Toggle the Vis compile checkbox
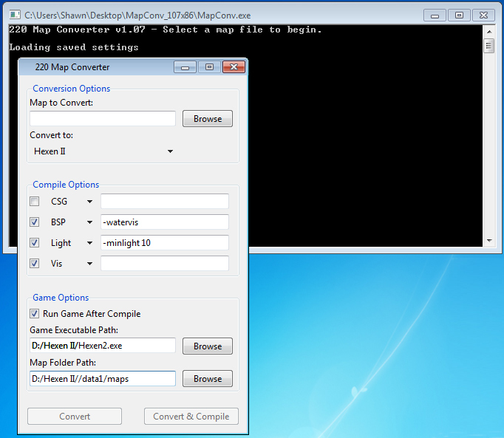Viewport: 504px width, 438px height. tap(35, 264)
